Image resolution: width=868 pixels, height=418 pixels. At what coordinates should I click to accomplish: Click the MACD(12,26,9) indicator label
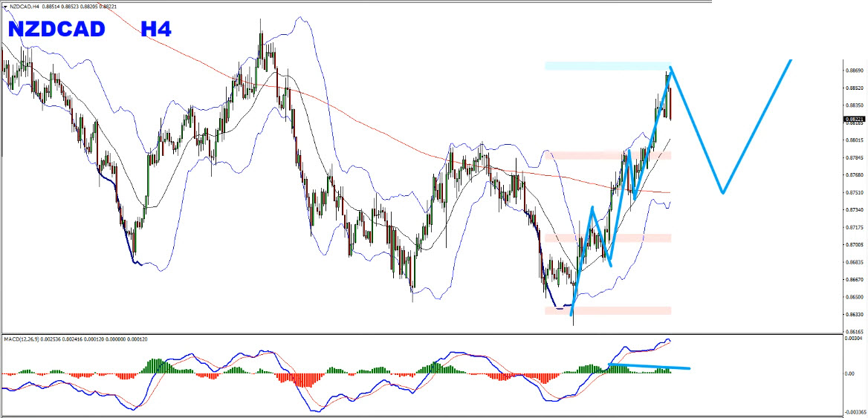pyautogui.click(x=27, y=339)
